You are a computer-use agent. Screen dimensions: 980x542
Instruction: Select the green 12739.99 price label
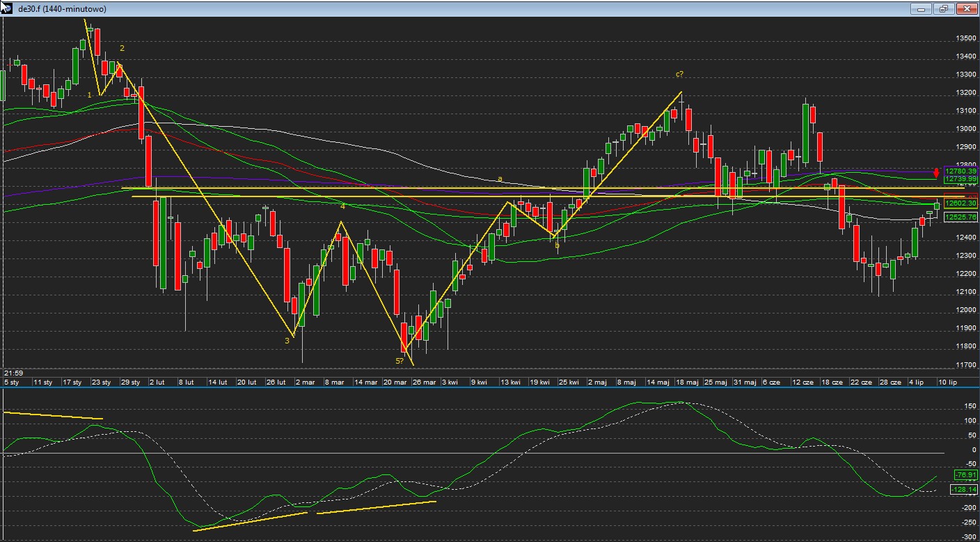961,179
